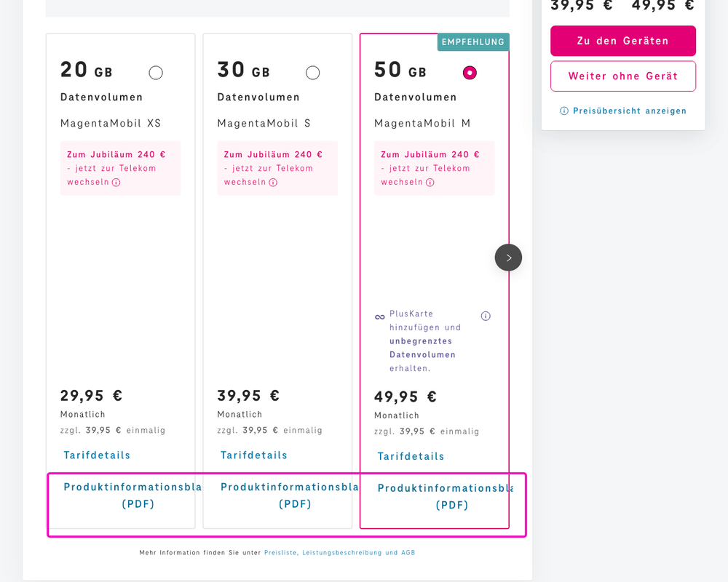Expand Tarifdetails for MagentaMobil S
Viewport: 728px width, 582px height.
[x=254, y=455]
